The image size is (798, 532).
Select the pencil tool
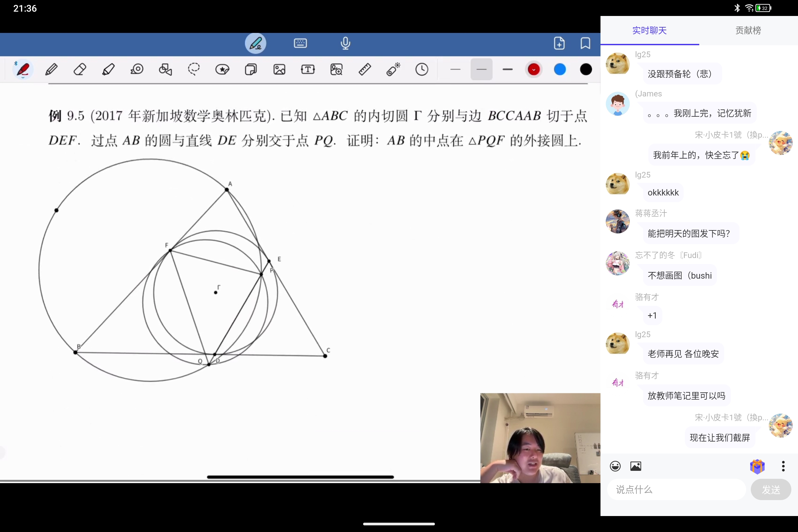click(x=51, y=69)
